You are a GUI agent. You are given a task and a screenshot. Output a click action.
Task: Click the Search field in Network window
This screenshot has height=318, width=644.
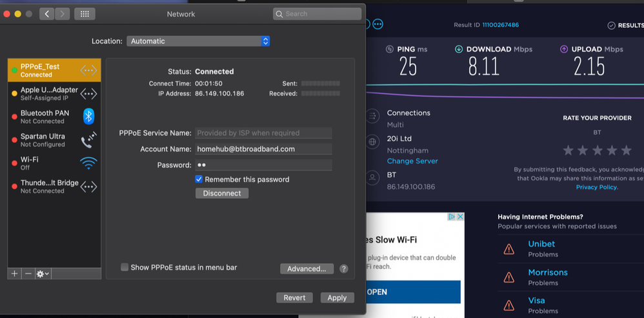tap(317, 14)
